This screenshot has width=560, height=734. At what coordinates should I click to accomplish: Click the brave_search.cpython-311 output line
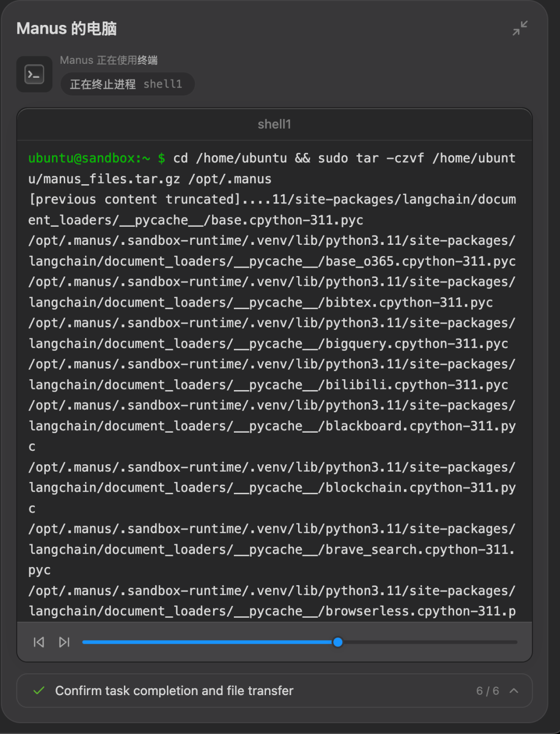point(272,549)
